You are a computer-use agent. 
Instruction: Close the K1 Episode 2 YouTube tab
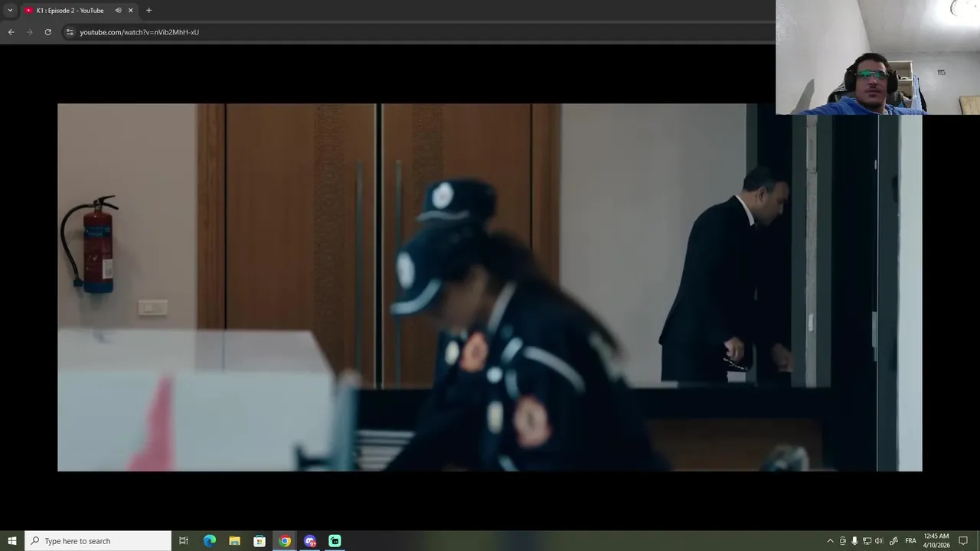pyautogui.click(x=130, y=10)
